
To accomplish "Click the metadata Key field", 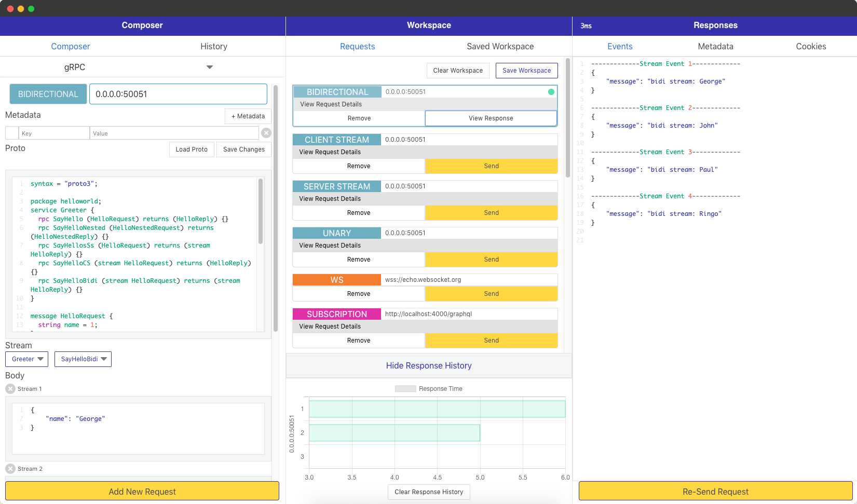I will [54, 133].
